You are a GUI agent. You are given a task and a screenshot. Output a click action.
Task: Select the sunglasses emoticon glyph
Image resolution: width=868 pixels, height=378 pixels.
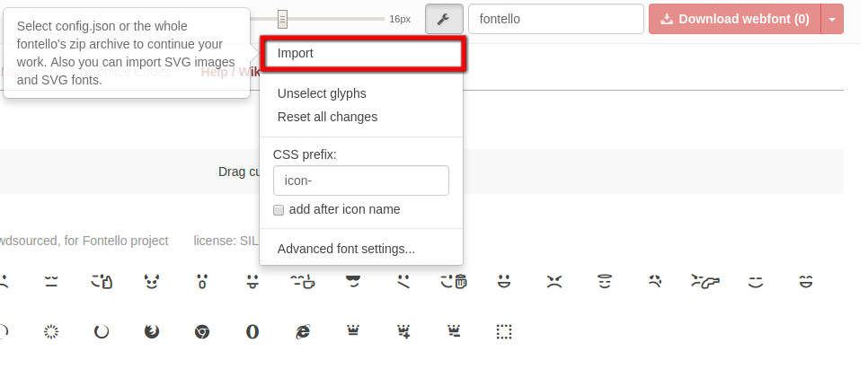353,282
